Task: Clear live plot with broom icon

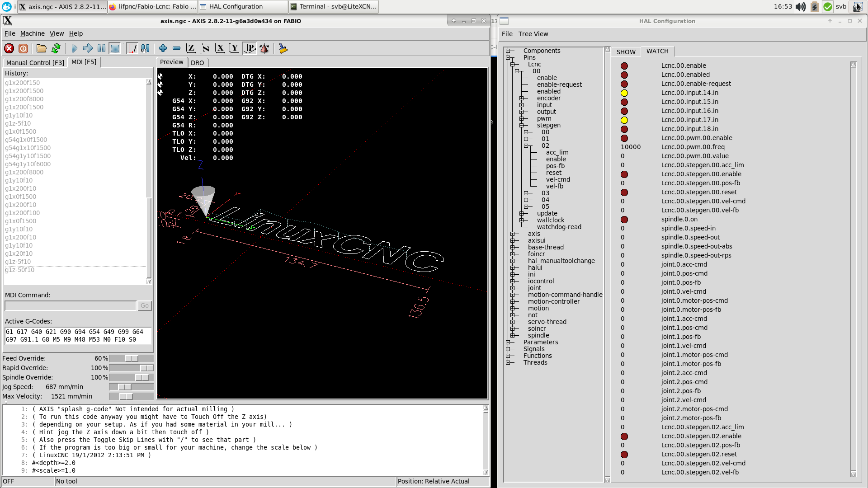Action: (283, 48)
